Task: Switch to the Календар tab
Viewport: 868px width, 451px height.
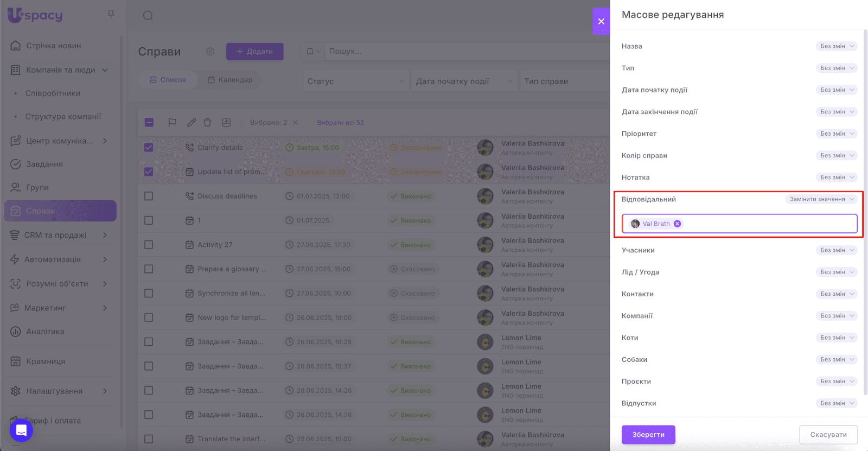Action: pyautogui.click(x=230, y=80)
